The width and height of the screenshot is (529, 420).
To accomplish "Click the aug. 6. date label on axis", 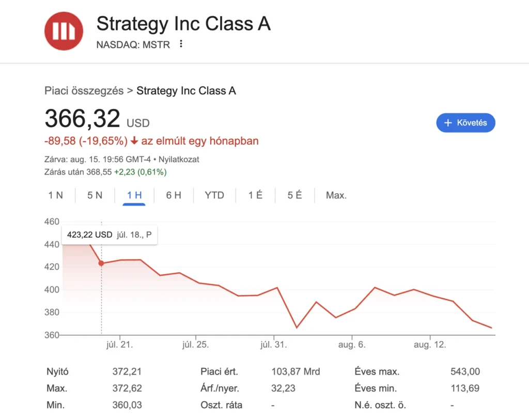I will coord(352,345).
